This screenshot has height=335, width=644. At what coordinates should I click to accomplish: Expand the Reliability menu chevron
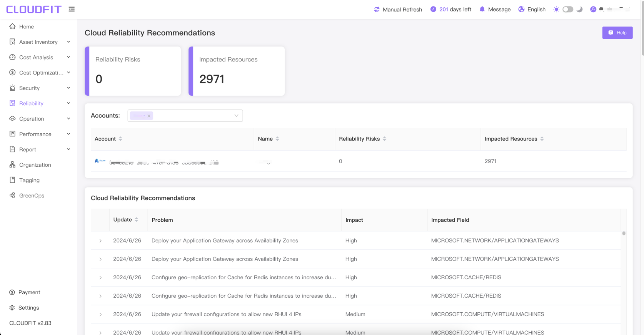tap(68, 103)
